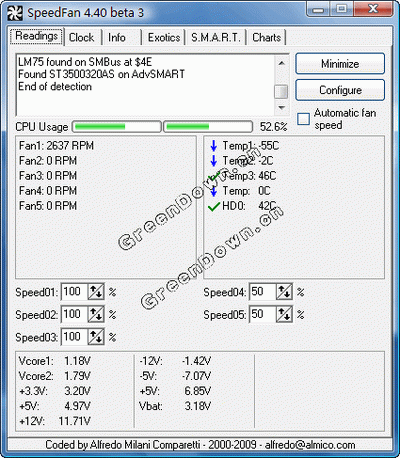This screenshot has height=458, width=400.
Task: Click the 'Vcore2: 1.79V' voltage
Action: pos(54,376)
